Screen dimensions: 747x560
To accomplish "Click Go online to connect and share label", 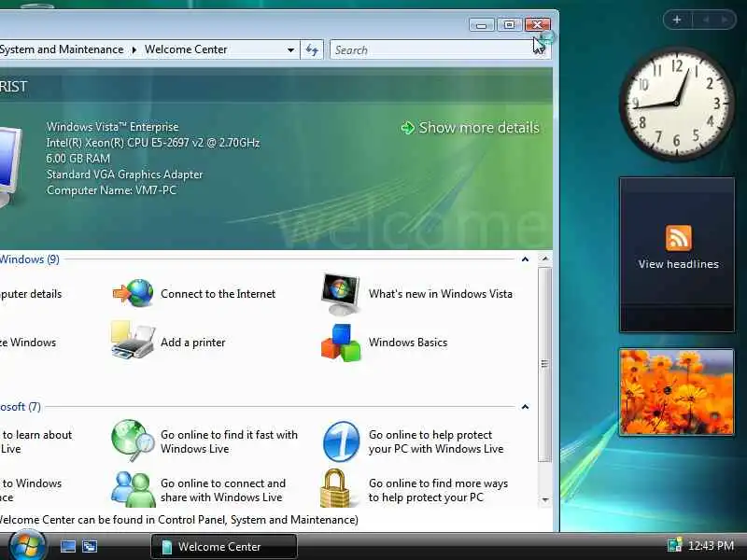I will [223, 490].
